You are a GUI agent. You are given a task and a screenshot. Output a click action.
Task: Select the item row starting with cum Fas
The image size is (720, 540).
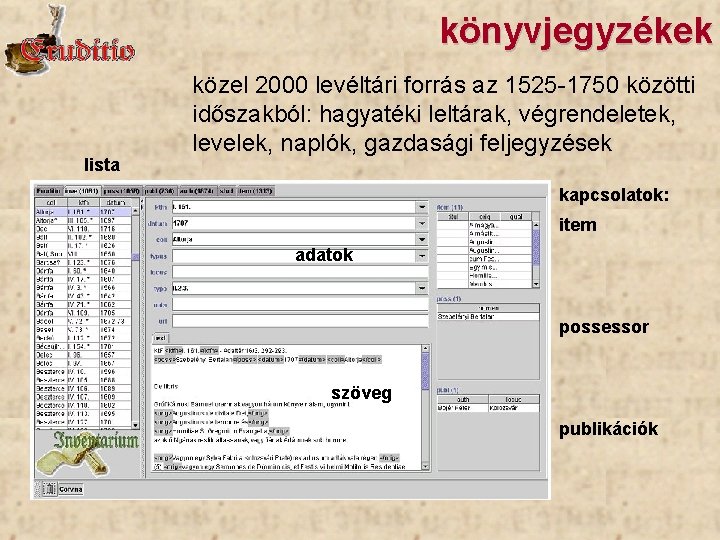pos(484,259)
